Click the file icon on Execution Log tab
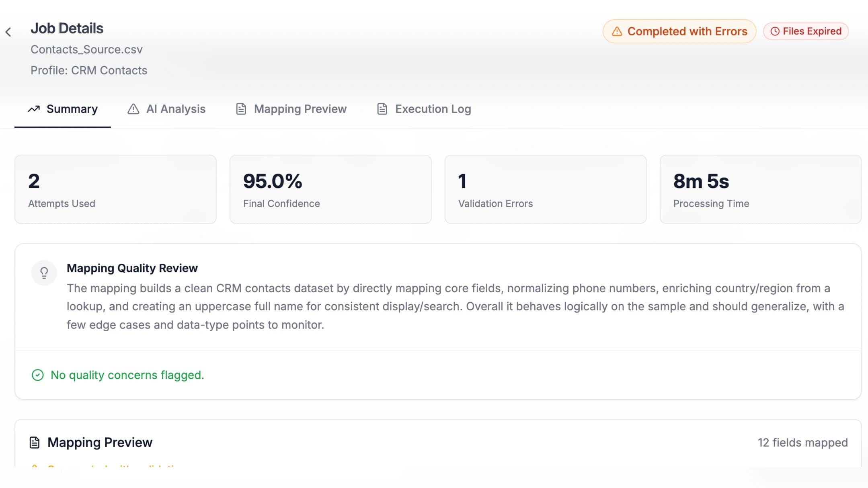Image resolution: width=868 pixels, height=488 pixels. 382,109
